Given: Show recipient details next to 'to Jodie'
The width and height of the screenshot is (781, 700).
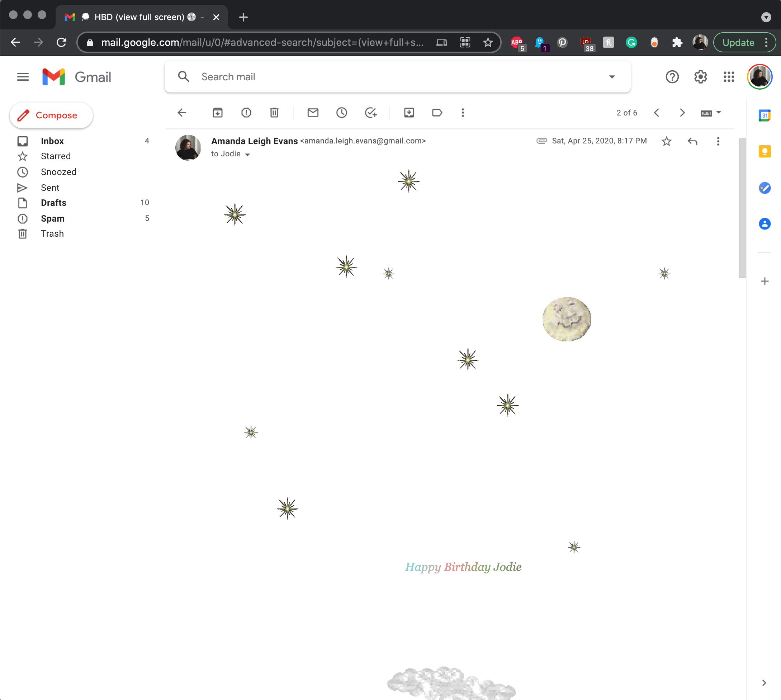Looking at the screenshot, I should [x=248, y=154].
